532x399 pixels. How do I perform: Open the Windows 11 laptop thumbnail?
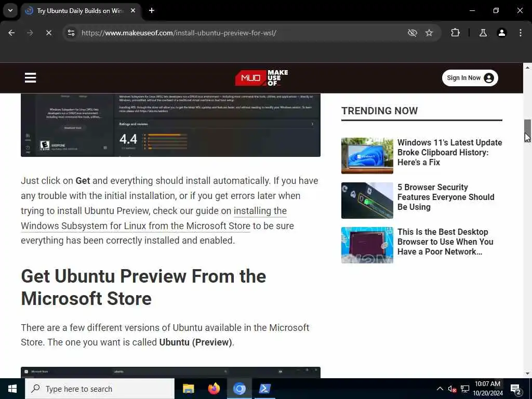tap(367, 156)
